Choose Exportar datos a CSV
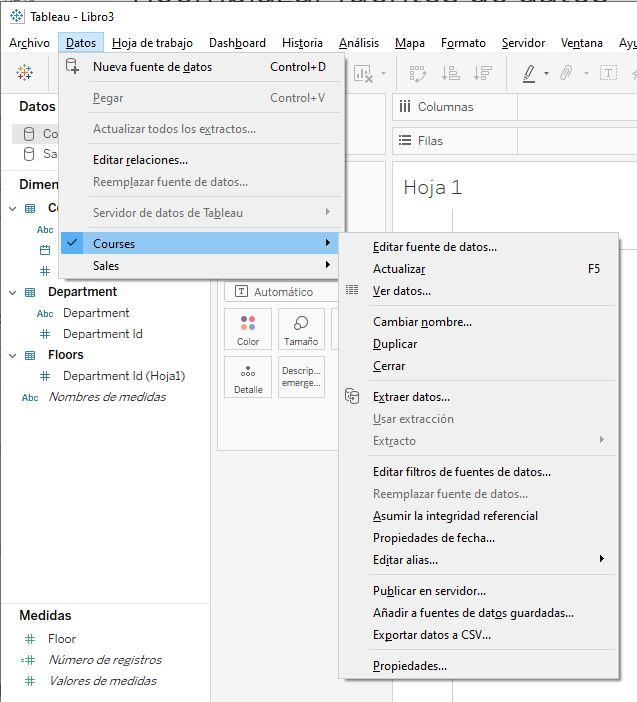This screenshot has height=702, width=637. click(479, 634)
